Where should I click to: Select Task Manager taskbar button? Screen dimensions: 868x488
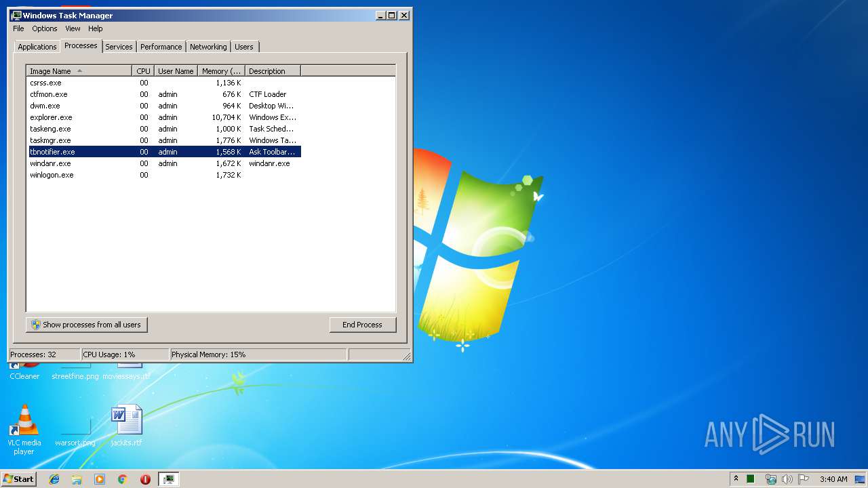pos(169,479)
